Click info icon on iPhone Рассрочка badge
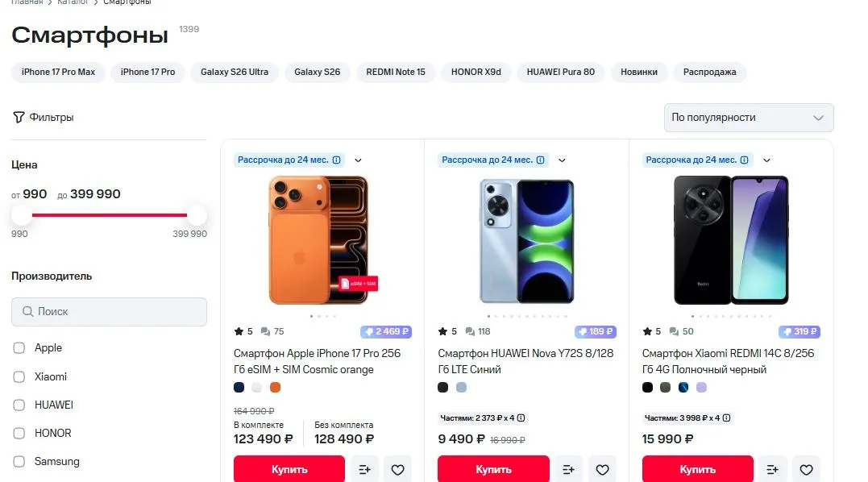Screen dimensions: 868x482 337,160
